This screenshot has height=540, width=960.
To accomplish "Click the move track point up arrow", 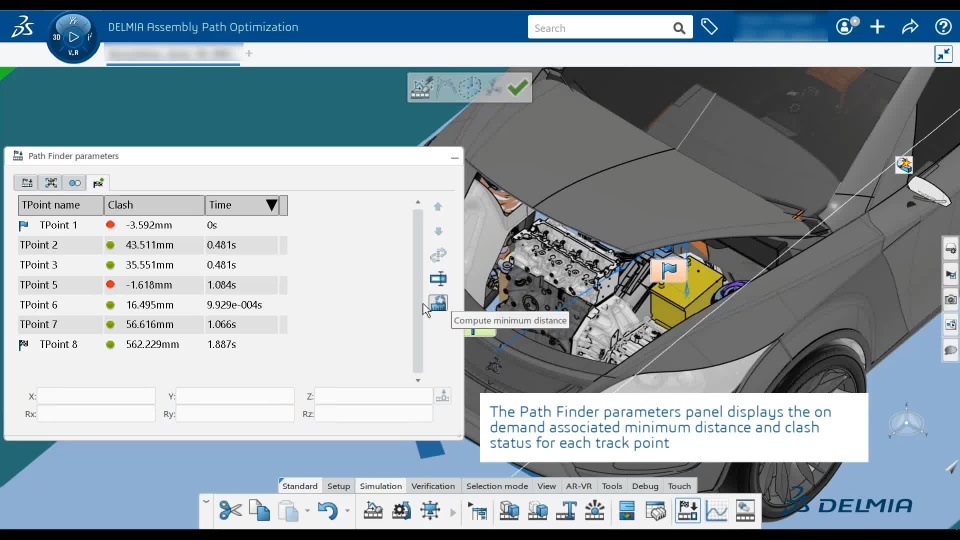I will (438, 207).
